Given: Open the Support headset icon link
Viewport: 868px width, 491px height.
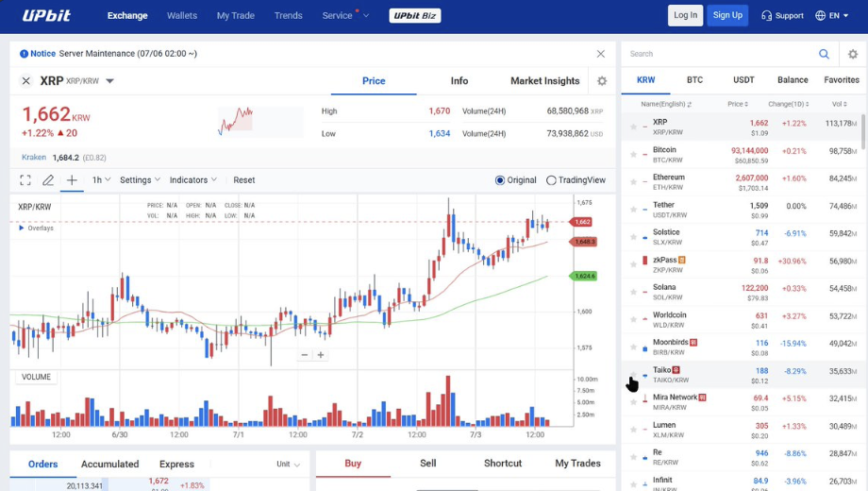Looking at the screenshot, I should tap(766, 15).
